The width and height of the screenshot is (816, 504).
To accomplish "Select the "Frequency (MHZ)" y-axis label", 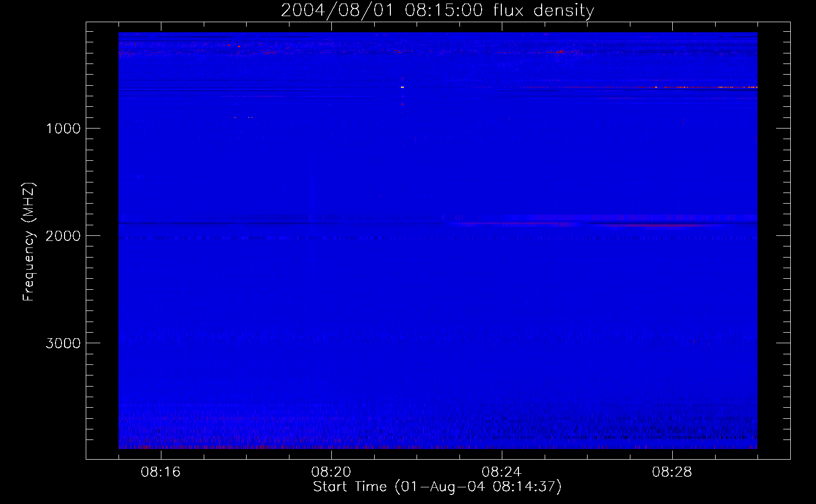I will coord(29,242).
